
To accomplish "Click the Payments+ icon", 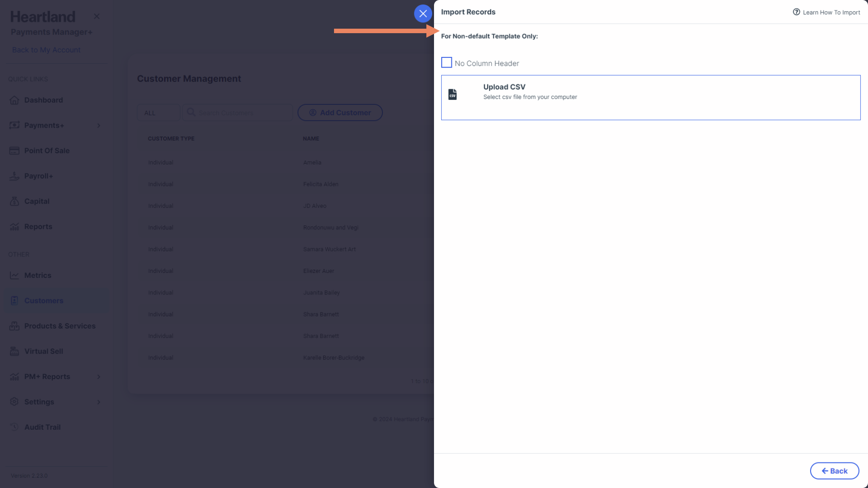I will click(x=14, y=125).
